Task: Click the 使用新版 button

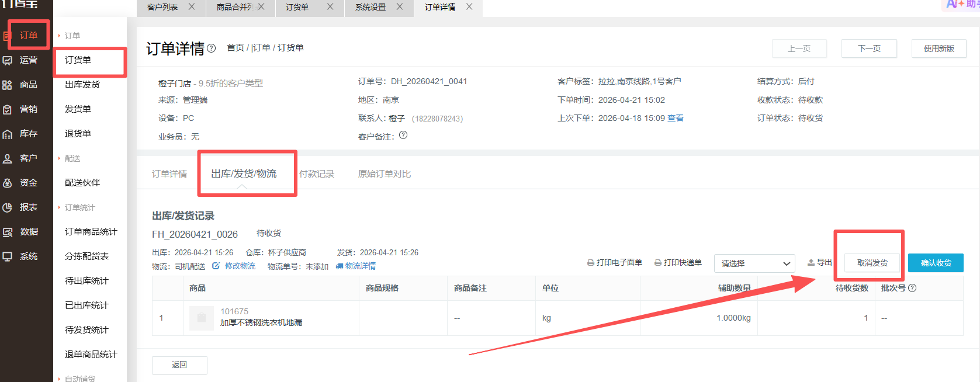Action: [939, 48]
